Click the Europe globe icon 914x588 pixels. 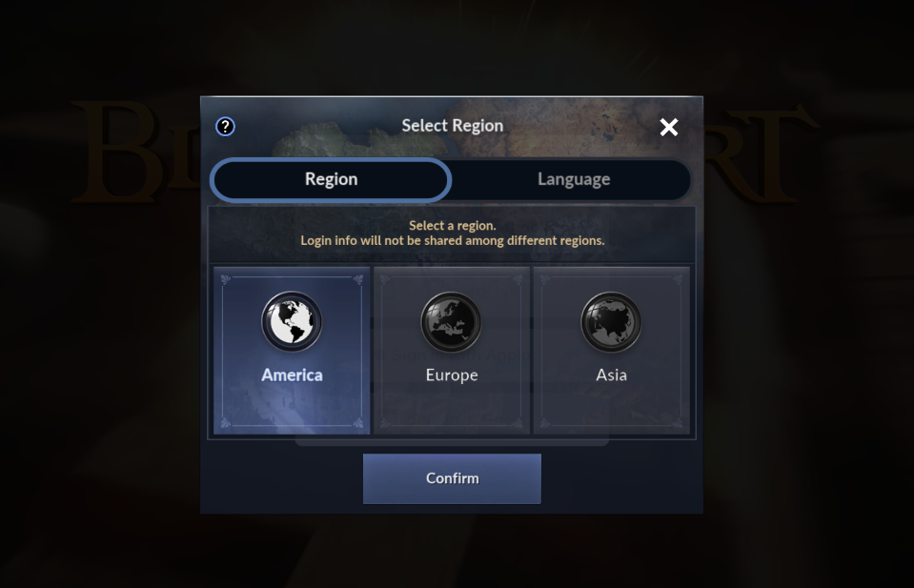[451, 322]
